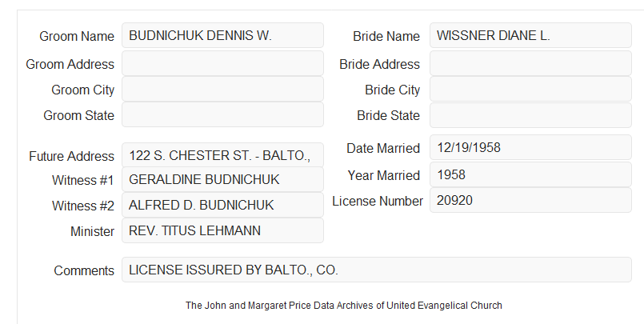
Task: Click the empty Groom Address field
Action: [x=222, y=63]
